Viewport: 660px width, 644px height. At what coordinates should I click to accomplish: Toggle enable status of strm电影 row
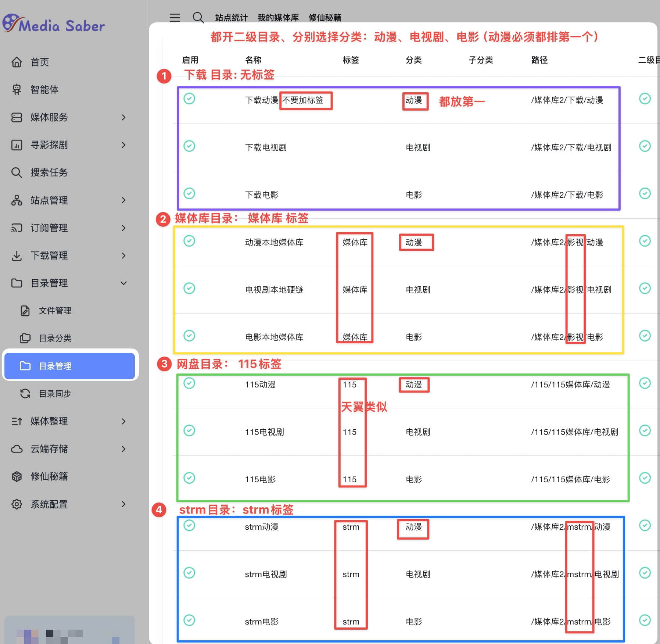point(189,620)
